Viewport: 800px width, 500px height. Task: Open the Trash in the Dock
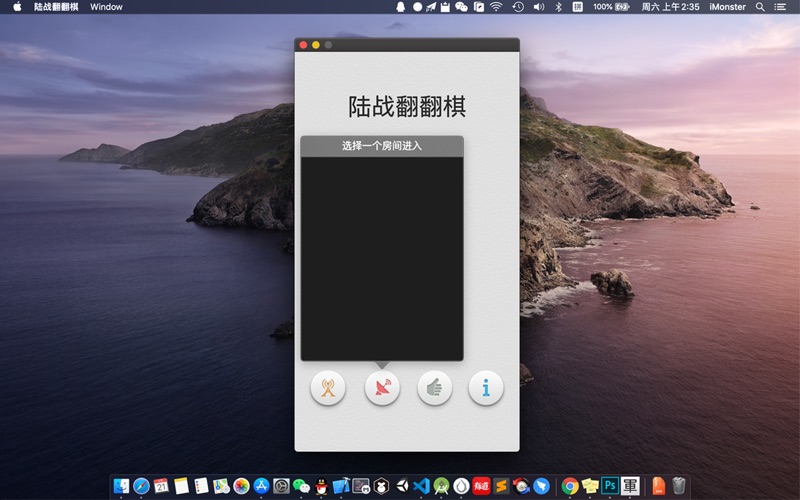click(x=679, y=486)
